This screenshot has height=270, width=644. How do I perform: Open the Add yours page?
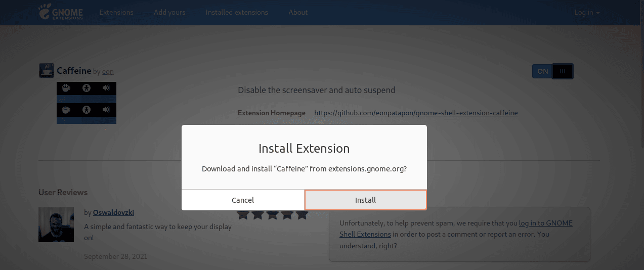(x=169, y=12)
